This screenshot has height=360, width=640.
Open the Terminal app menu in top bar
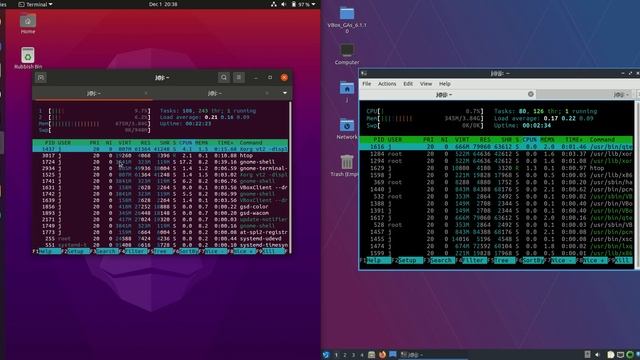pos(36,4)
